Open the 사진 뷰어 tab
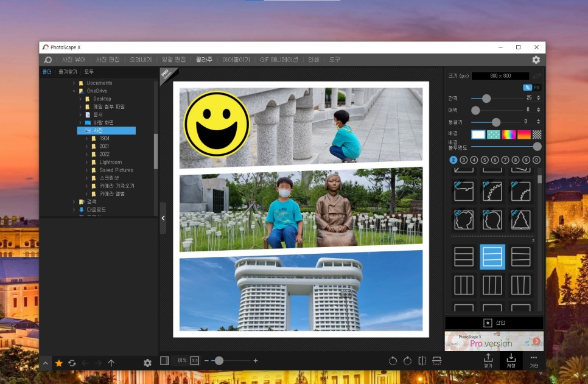Image resolution: width=588 pixels, height=384 pixels. (x=74, y=60)
